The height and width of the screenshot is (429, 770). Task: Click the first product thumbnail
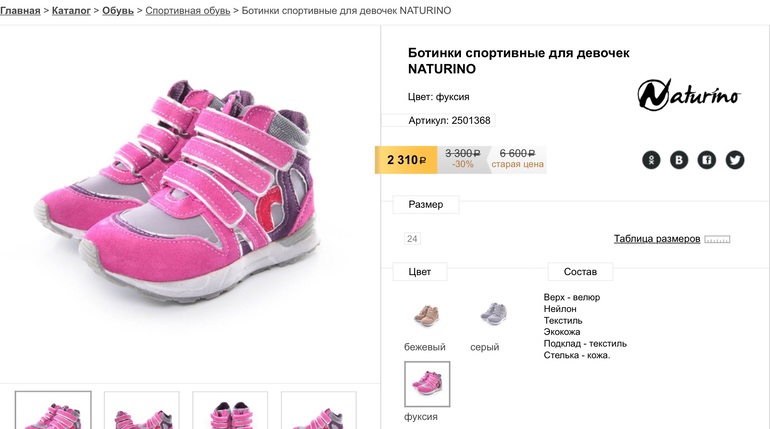pos(53,411)
